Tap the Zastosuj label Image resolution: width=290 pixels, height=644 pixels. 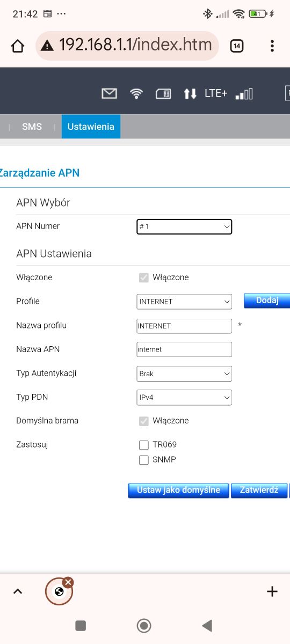[x=32, y=445]
